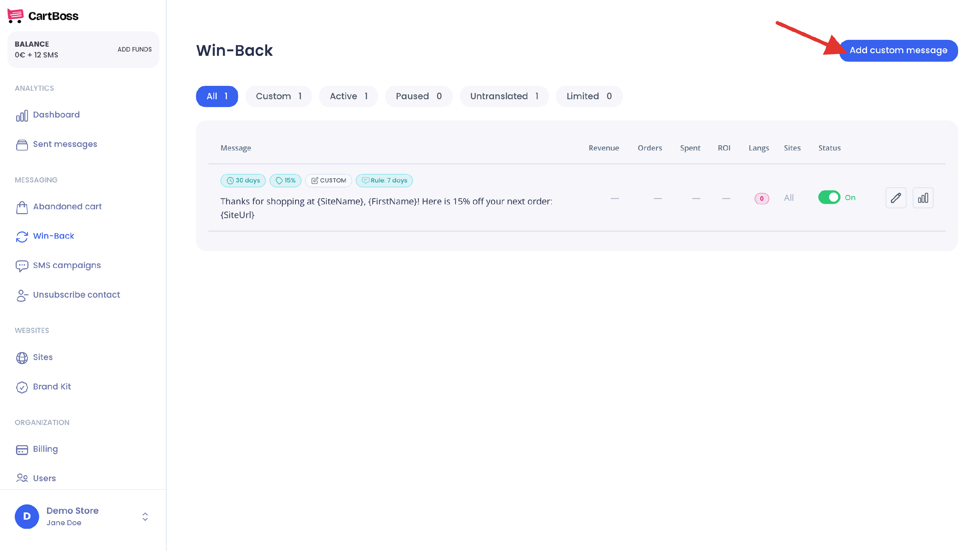
Task: Open the Brand Kit page
Action: pyautogui.click(x=52, y=386)
